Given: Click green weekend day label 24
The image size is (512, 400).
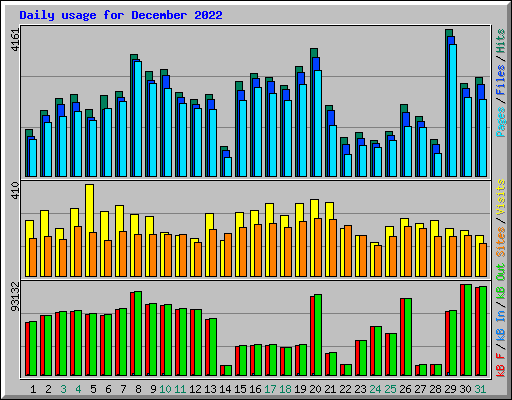Looking at the screenshot, I should point(375,389).
